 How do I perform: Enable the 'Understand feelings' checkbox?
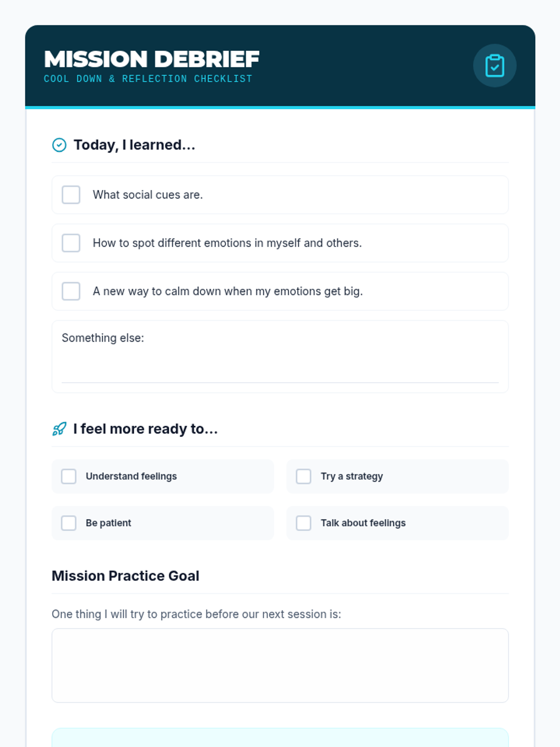[x=69, y=476]
